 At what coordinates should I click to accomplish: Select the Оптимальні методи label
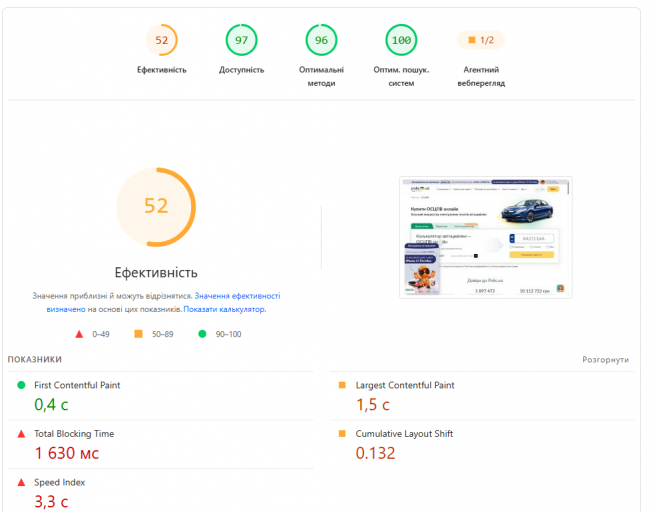tap(321, 76)
